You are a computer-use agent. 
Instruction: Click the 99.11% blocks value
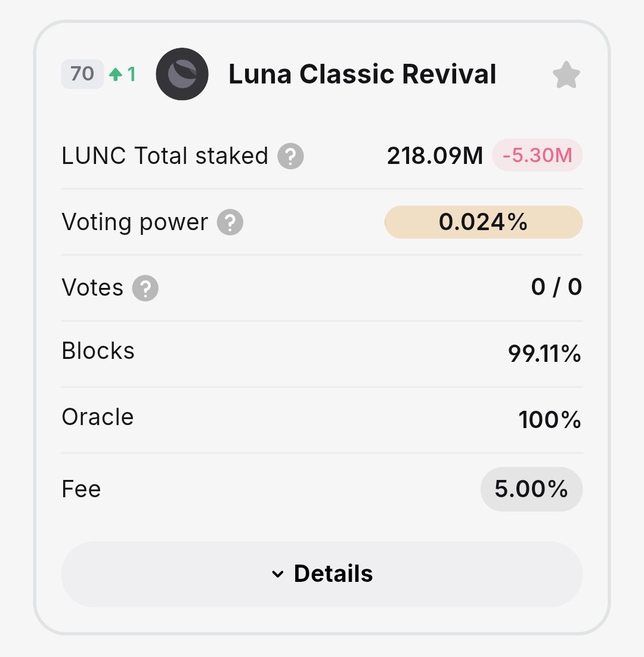(544, 354)
